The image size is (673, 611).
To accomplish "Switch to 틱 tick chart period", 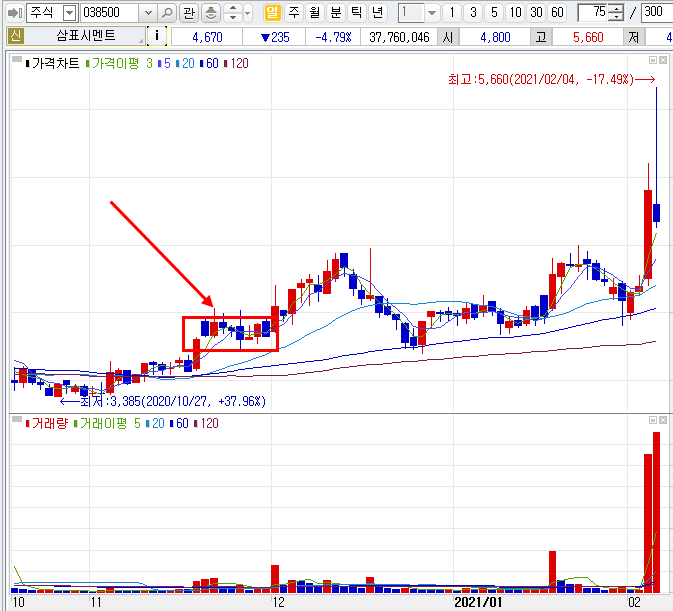I will click(x=357, y=13).
